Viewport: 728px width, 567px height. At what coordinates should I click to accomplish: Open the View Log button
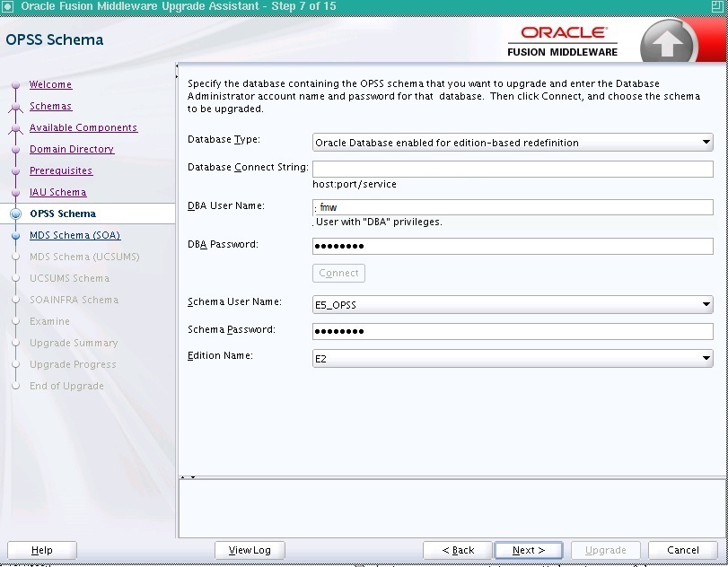click(250, 550)
